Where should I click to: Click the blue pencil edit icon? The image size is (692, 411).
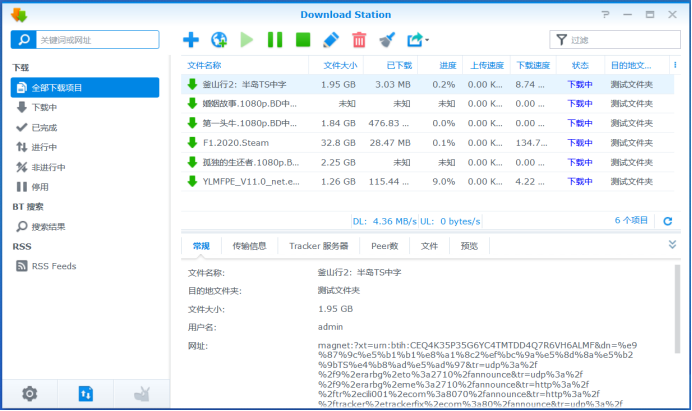click(x=331, y=40)
